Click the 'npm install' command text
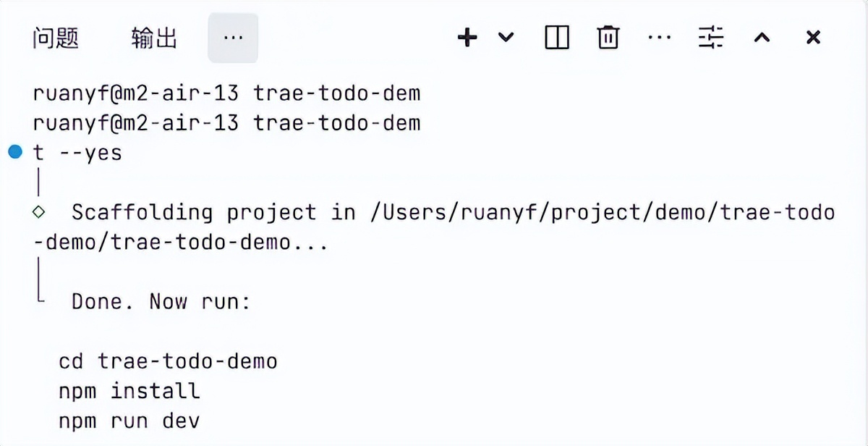This screenshot has width=868, height=446. pyautogui.click(x=129, y=391)
